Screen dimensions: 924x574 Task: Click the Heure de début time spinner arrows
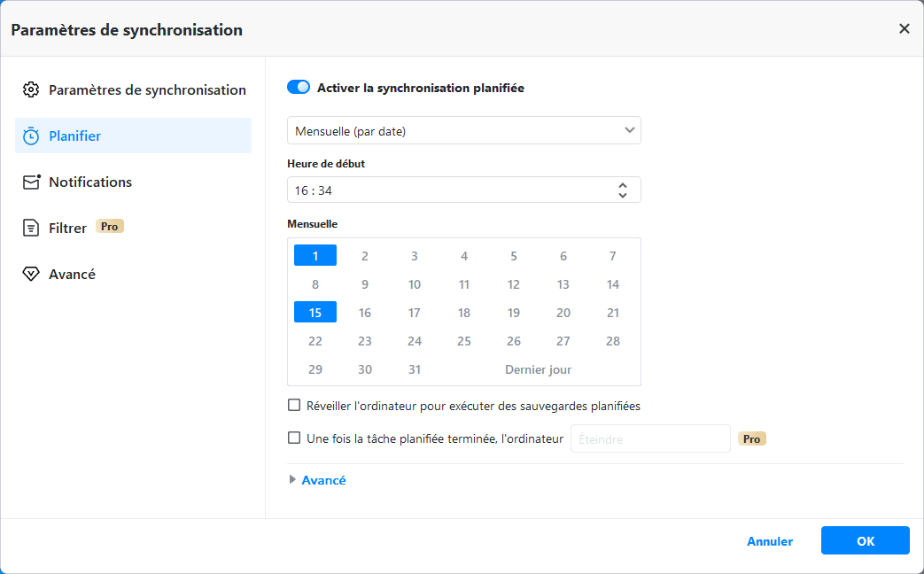623,190
